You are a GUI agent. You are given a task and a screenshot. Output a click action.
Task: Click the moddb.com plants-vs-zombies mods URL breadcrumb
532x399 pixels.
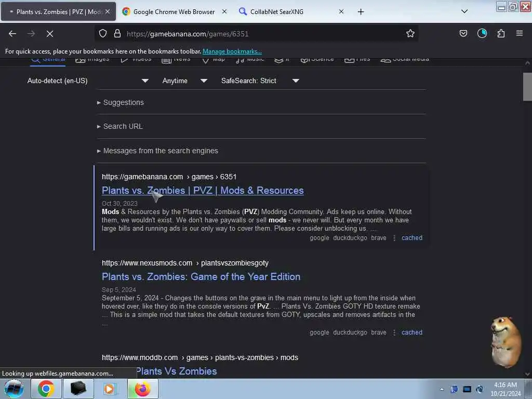(x=200, y=357)
